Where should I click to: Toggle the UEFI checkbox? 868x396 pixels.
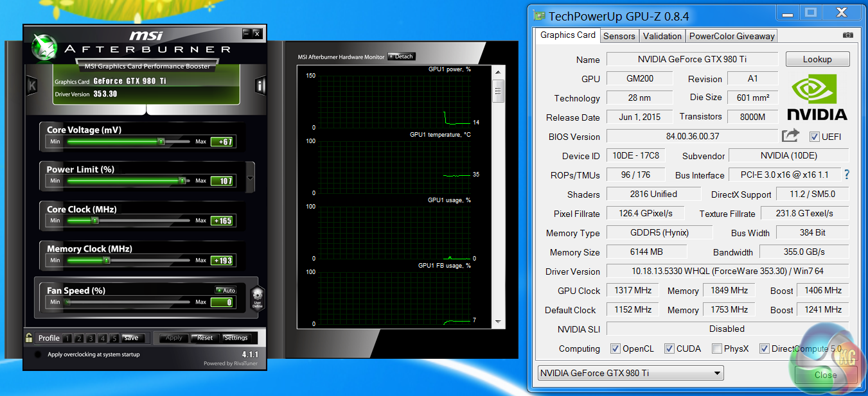point(815,137)
